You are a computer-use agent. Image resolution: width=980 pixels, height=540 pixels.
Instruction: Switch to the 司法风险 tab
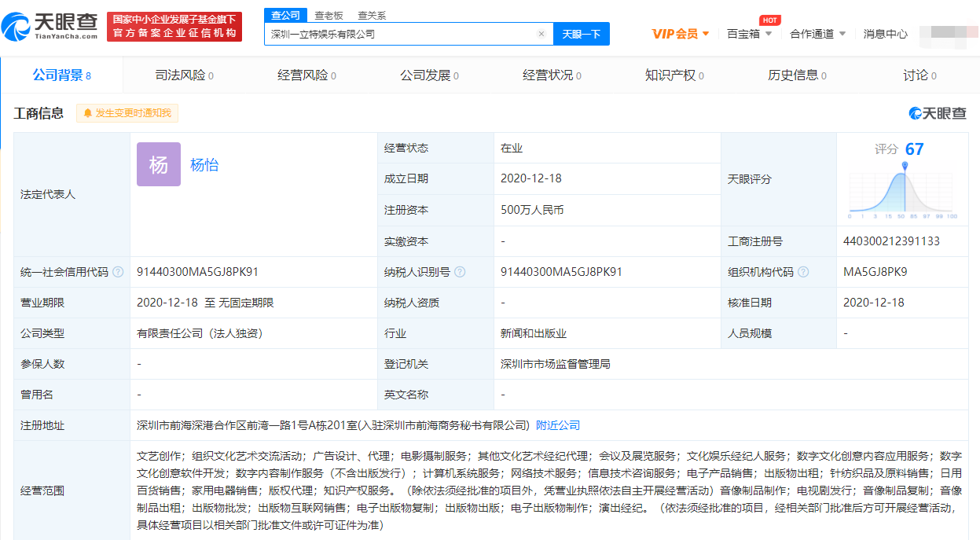[x=184, y=75]
